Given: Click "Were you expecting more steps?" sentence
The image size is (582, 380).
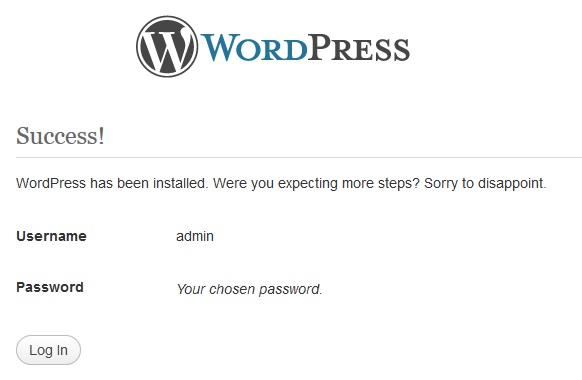Looking at the screenshot, I should click(x=316, y=183).
